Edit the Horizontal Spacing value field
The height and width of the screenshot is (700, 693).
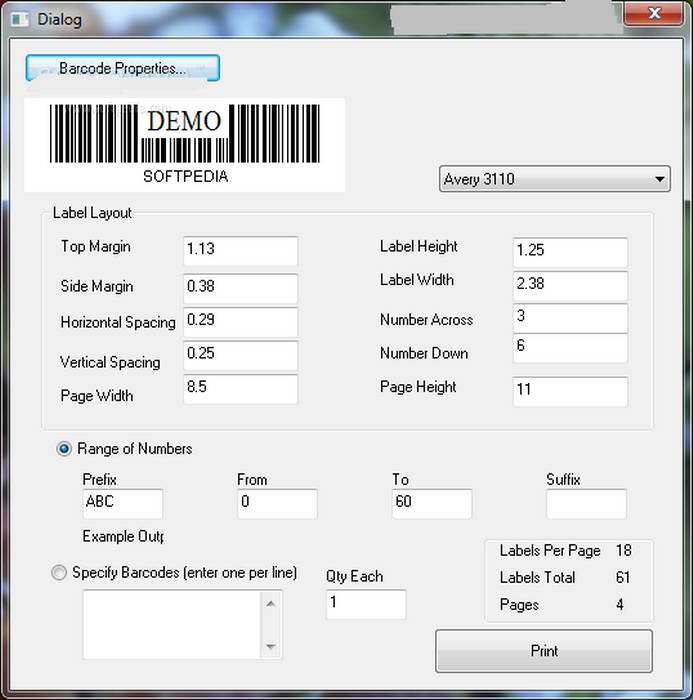tap(240, 322)
